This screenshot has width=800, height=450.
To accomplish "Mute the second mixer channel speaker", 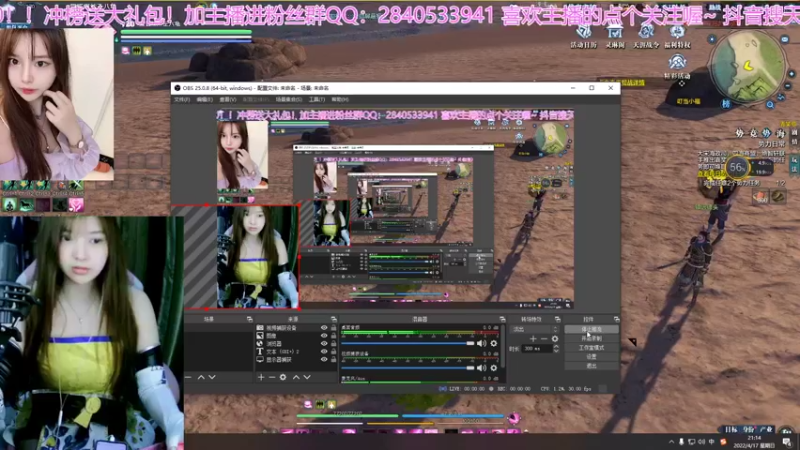I will (481, 367).
